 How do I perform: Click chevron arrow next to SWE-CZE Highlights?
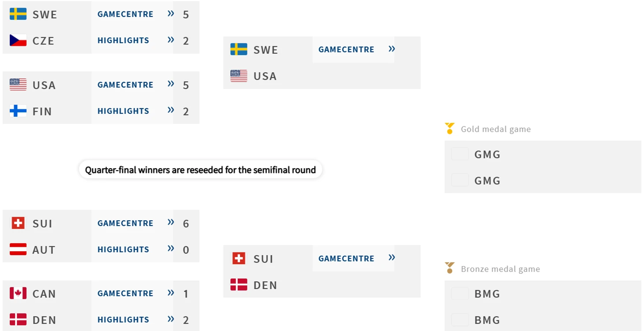click(x=171, y=40)
